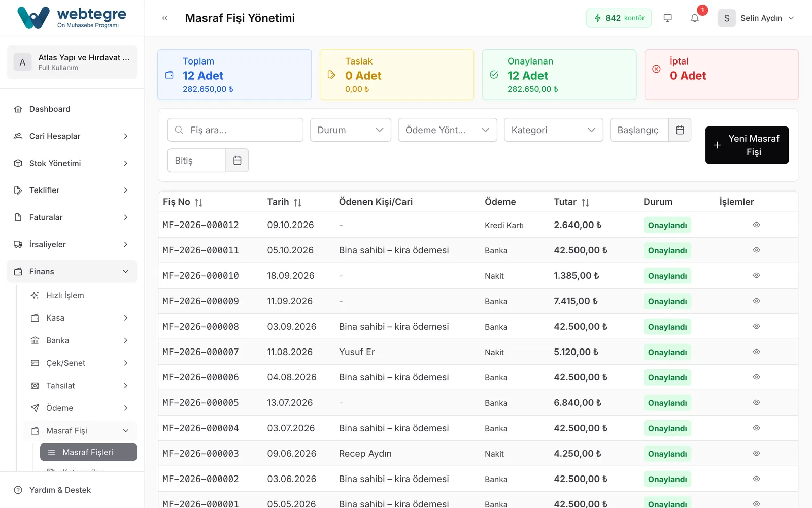The width and height of the screenshot is (812, 508).
Task: Click Yusuf Er in payee column
Action: 357,352
